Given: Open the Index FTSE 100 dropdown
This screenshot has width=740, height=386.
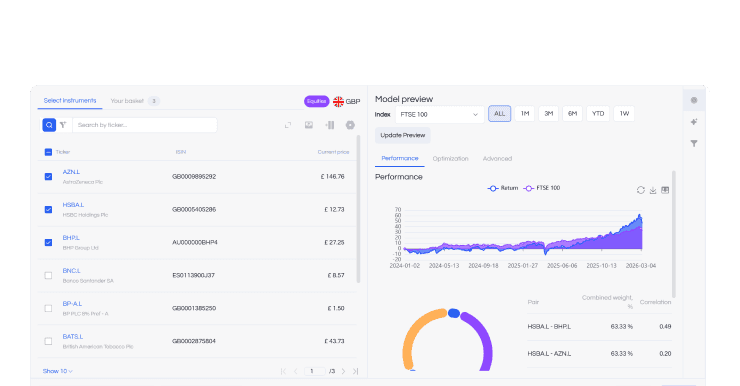Looking at the screenshot, I should pyautogui.click(x=439, y=115).
